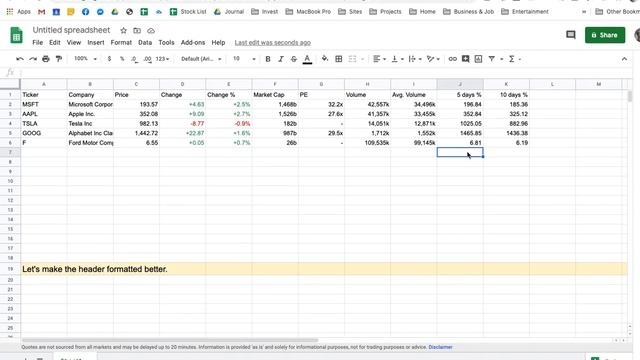Image resolution: width=640 pixels, height=360 pixels.
Task: Open the Journal bookmark
Action: pyautogui.click(x=229, y=12)
